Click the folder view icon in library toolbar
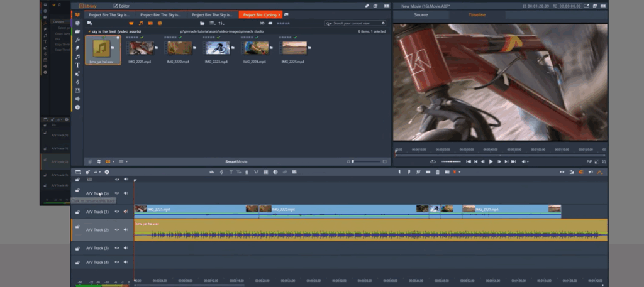 [x=202, y=23]
